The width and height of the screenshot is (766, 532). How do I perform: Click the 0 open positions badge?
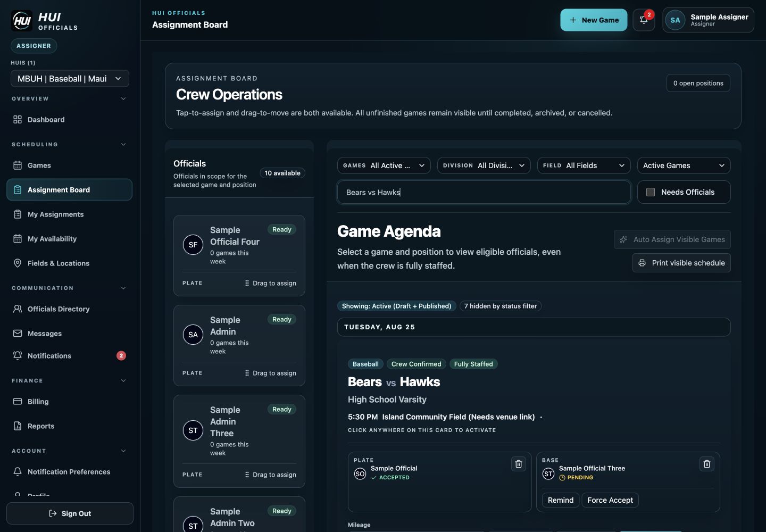pos(698,83)
